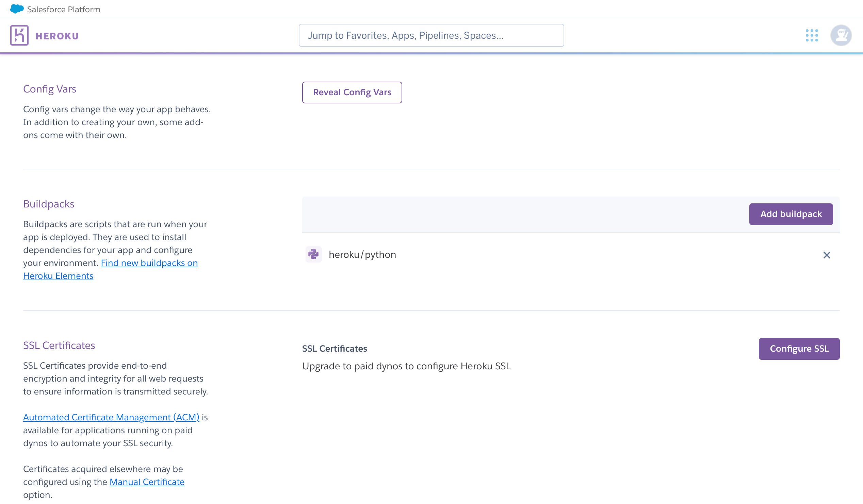Click the Add buildpack button
Image resolution: width=863 pixels, height=504 pixels.
click(791, 214)
